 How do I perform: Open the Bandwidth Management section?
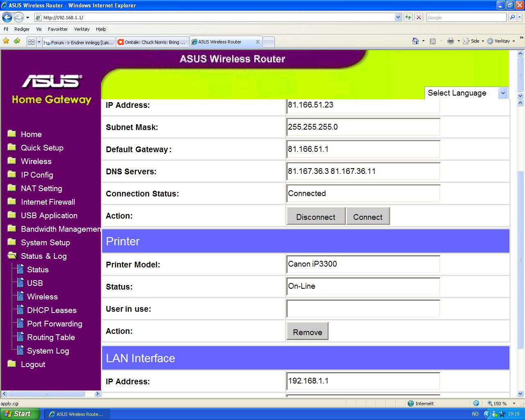(x=61, y=229)
